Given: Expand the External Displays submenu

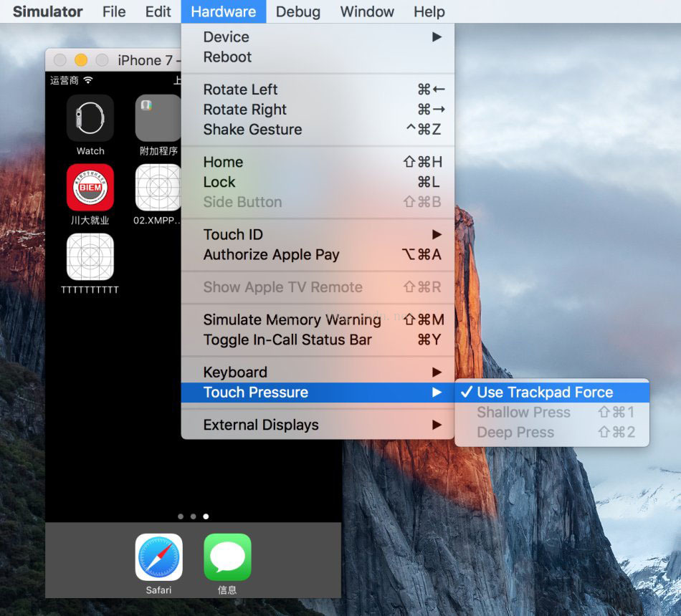Looking at the screenshot, I should pyautogui.click(x=318, y=425).
